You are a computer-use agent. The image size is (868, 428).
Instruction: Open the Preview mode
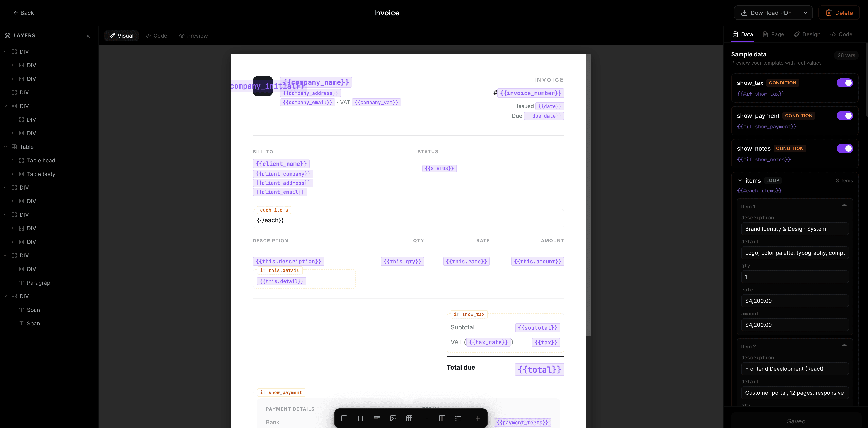tap(193, 35)
